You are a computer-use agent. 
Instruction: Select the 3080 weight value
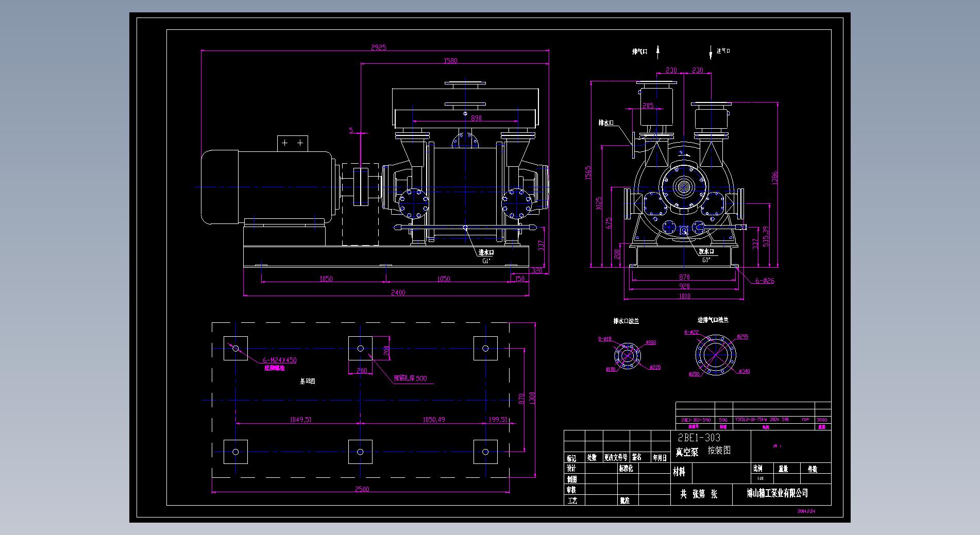click(821, 420)
